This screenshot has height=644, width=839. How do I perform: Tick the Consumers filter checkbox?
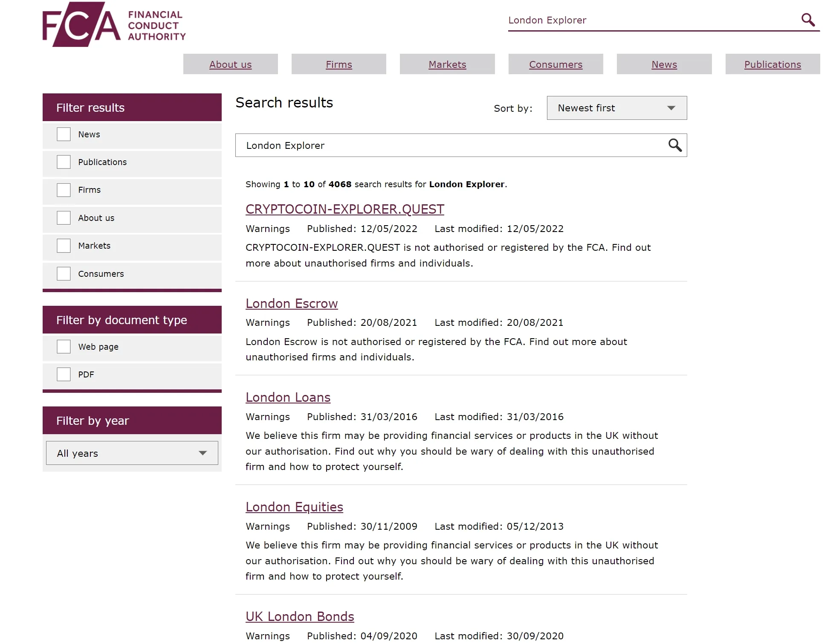click(x=64, y=274)
